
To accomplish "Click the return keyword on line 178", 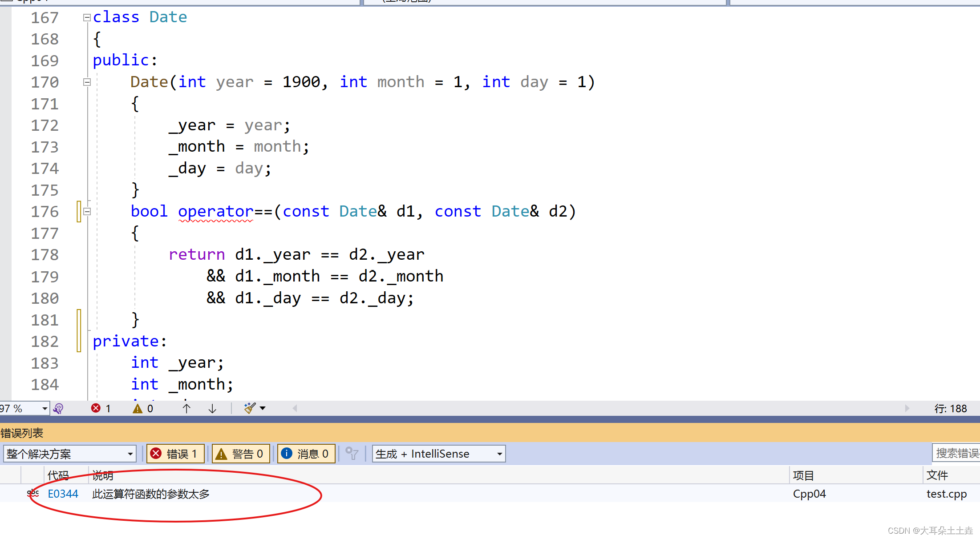I will (x=197, y=254).
